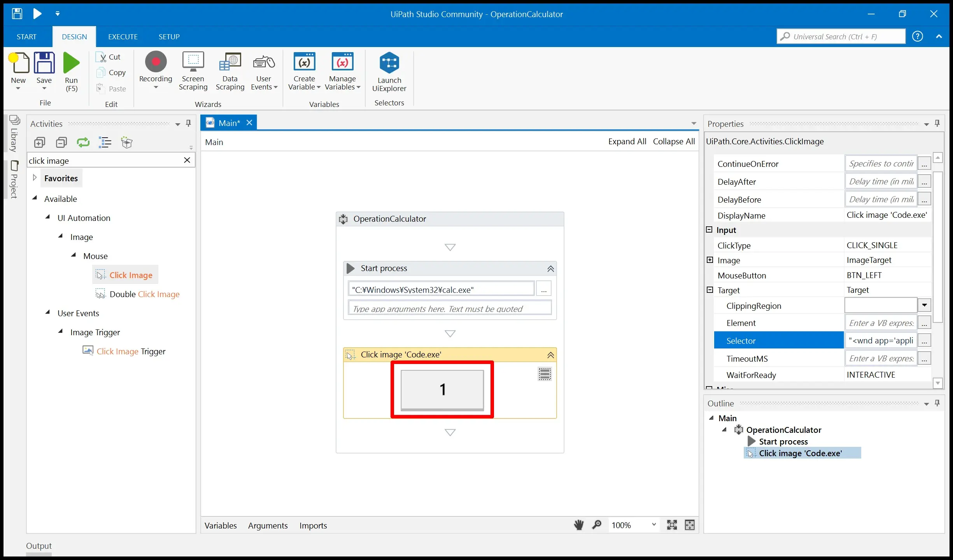The height and width of the screenshot is (560, 953).
Task: Close the Main* document tab
Action: (250, 123)
